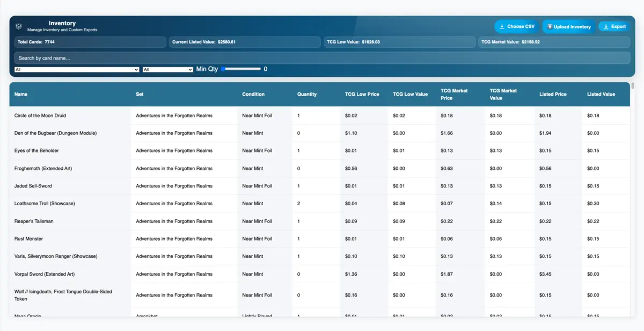Sort by the TCG Market Value header

(503, 94)
